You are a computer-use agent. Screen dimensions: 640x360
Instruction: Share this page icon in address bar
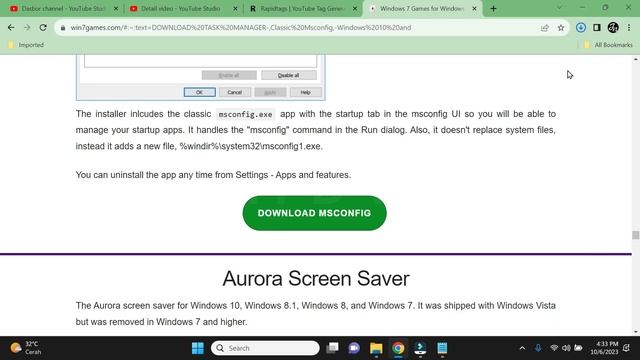[544, 28]
